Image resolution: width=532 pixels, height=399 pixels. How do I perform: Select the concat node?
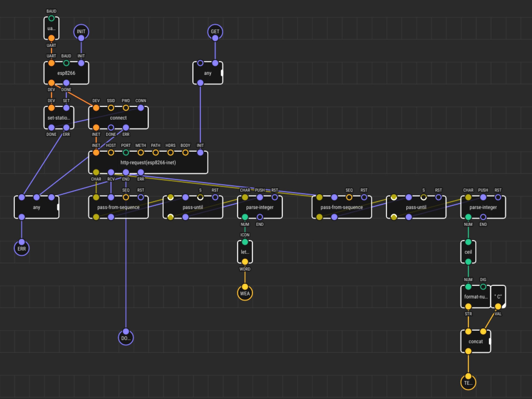[x=475, y=342]
